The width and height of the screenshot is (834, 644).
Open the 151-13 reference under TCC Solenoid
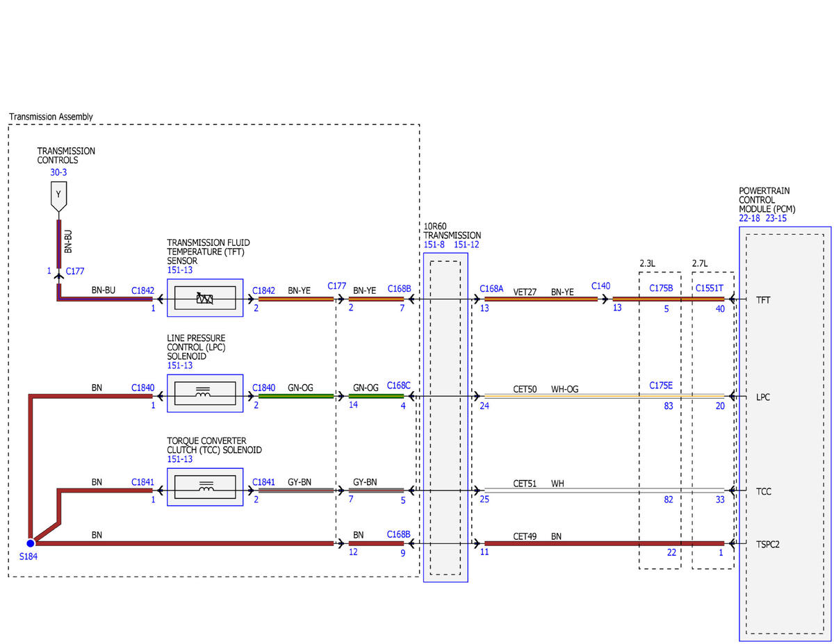click(x=180, y=459)
